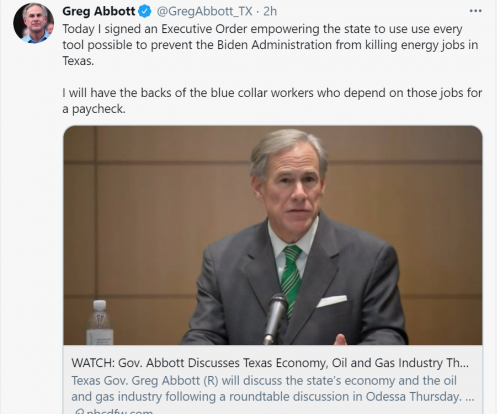Open the Greg Abbott display name link

(99, 11)
